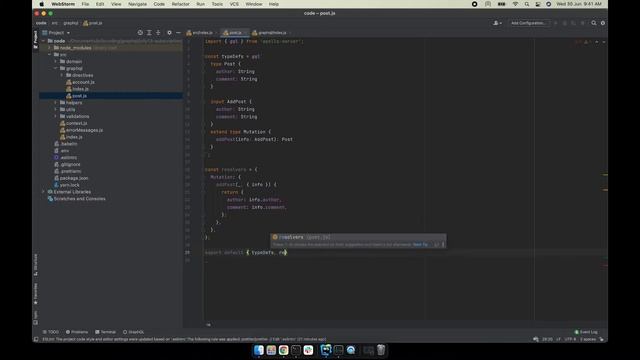Collapse the src folder
Image resolution: width=640 pixels, height=360 pixels.
pos(50,55)
